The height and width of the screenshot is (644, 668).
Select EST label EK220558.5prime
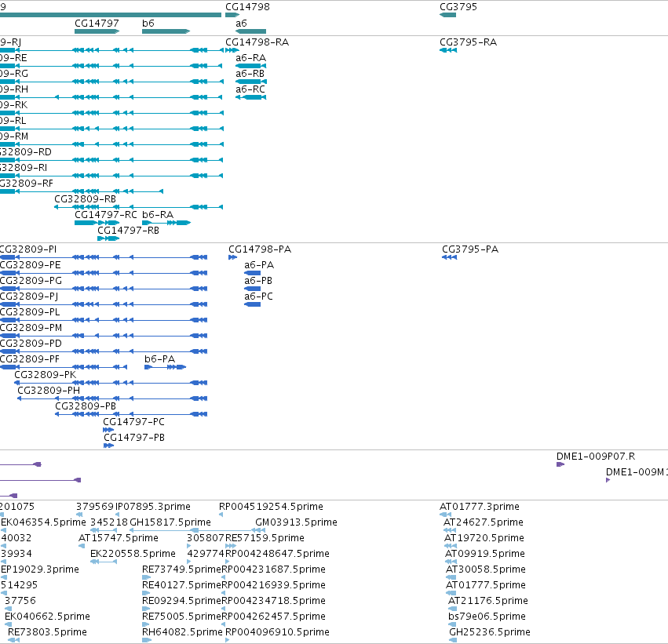click(133, 555)
